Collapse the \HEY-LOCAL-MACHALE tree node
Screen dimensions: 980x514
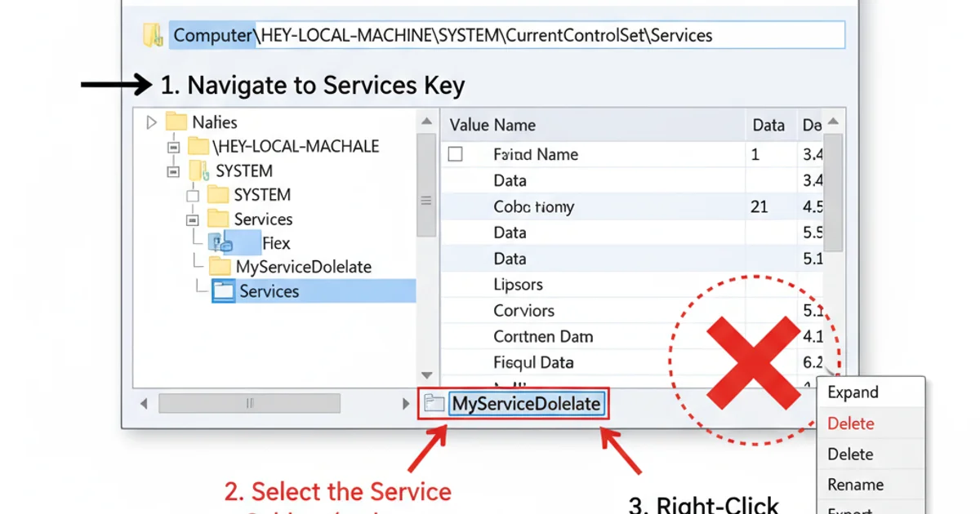pyautogui.click(x=172, y=147)
